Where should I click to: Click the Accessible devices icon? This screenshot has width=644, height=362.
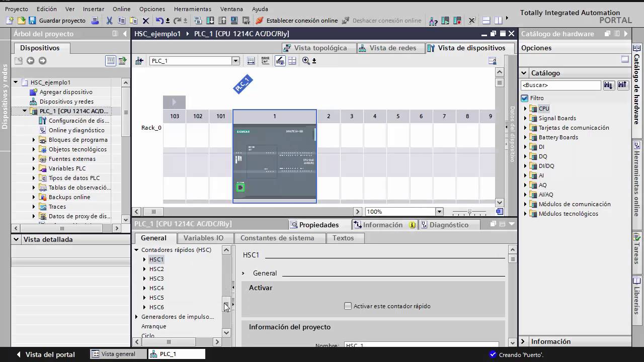coord(433,21)
